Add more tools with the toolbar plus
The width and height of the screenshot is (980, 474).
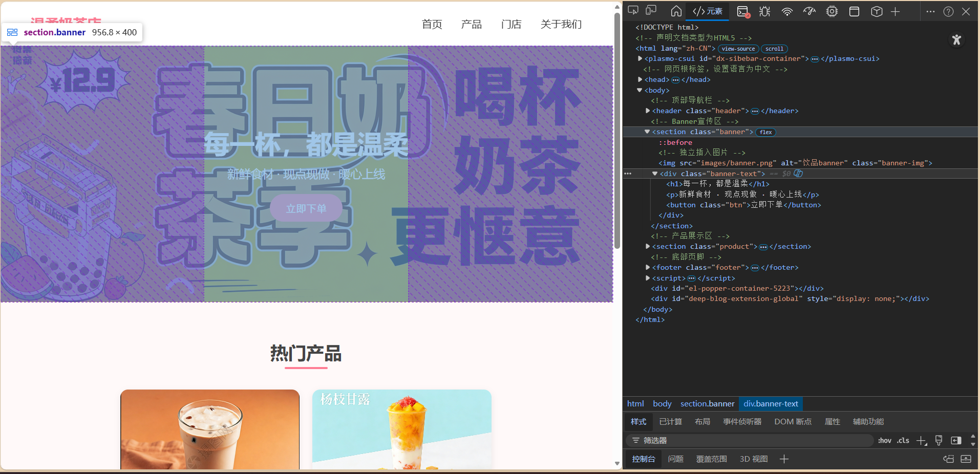(x=895, y=11)
